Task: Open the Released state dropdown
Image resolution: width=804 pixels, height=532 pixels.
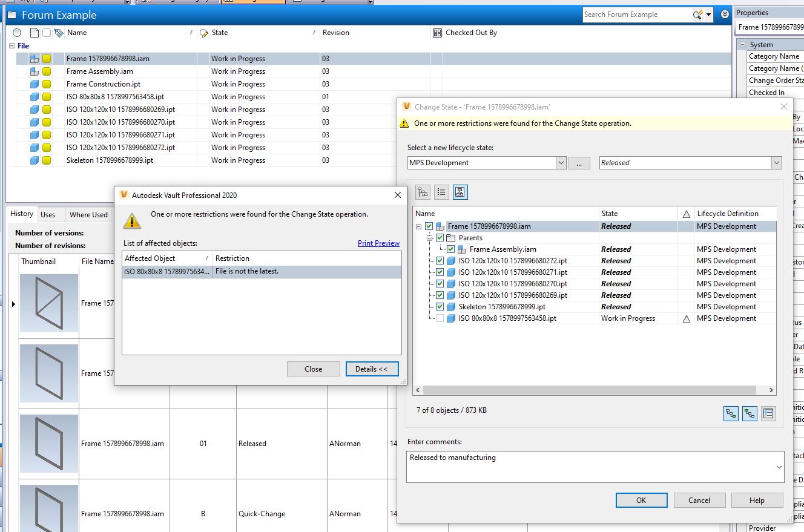Action: point(777,162)
